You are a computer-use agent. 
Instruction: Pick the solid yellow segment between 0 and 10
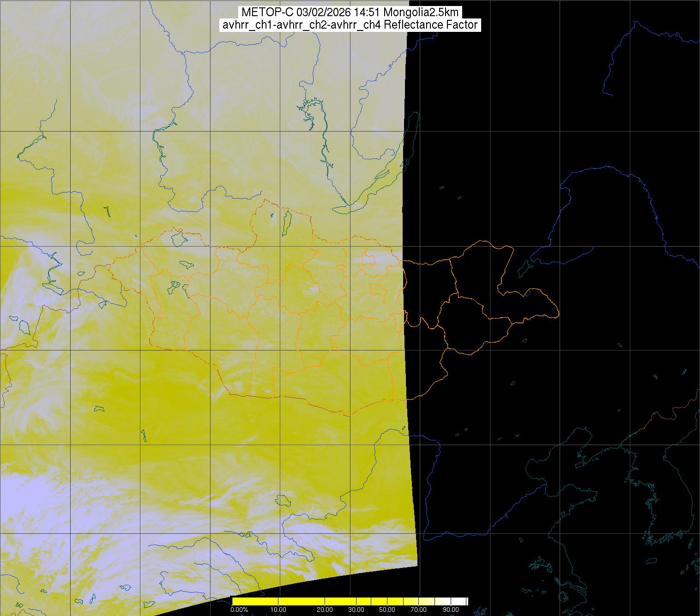255,601
